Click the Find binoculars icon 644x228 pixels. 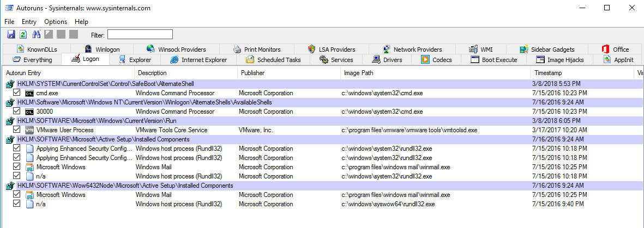point(37,35)
